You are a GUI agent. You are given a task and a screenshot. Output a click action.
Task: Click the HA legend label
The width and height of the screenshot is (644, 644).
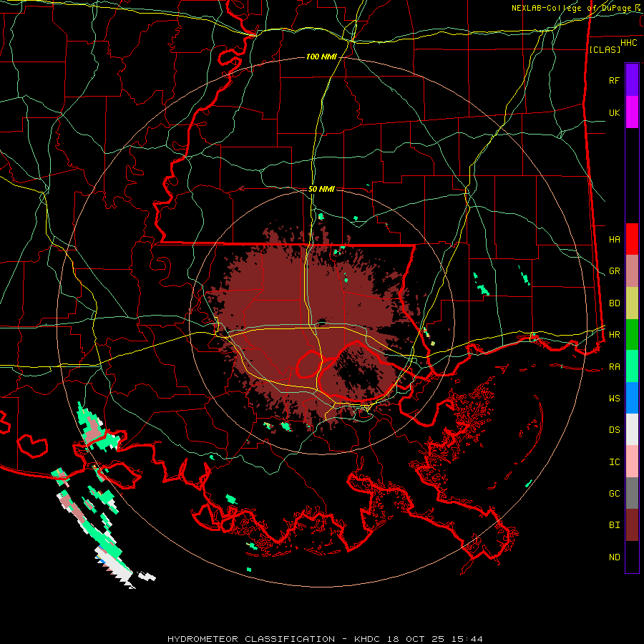pyautogui.click(x=614, y=239)
